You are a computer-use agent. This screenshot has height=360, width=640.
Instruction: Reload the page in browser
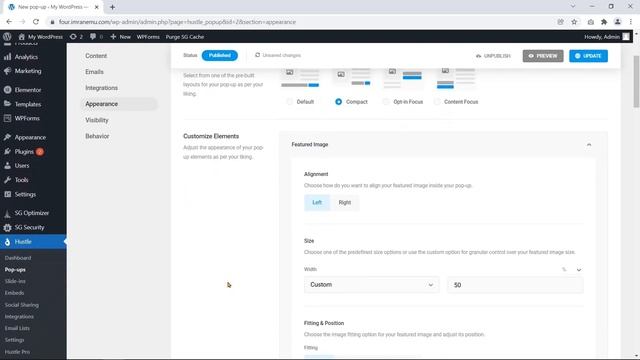[36, 22]
